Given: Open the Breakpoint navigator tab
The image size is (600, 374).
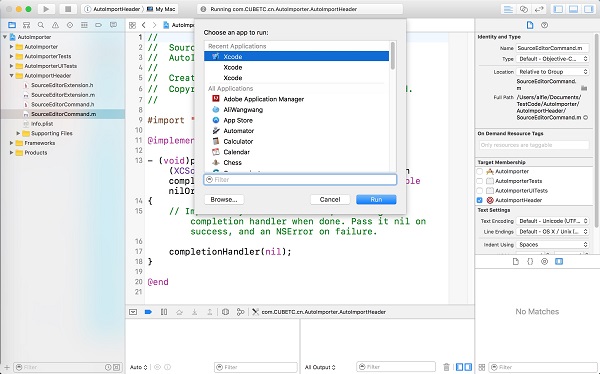Looking at the screenshot, I should tap(99, 25).
